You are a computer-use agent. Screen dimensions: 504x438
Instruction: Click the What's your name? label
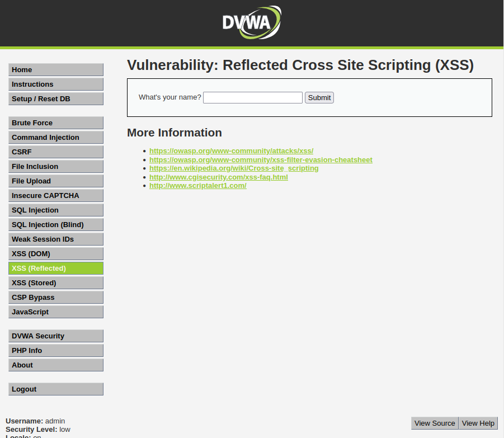point(169,97)
